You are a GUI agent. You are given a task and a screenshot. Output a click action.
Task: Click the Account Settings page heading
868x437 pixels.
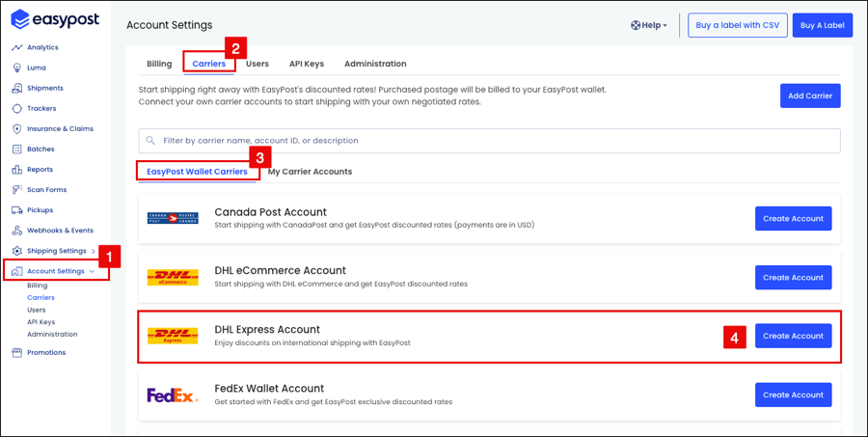coord(170,25)
